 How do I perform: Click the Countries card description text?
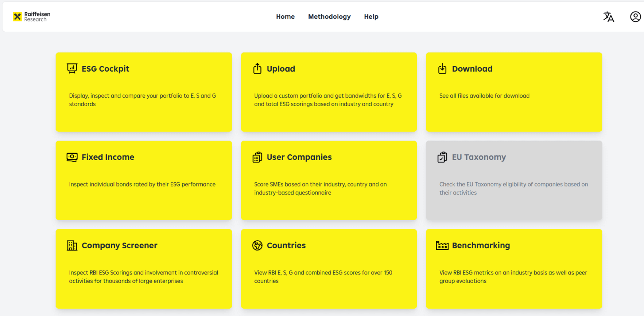pyautogui.click(x=323, y=276)
